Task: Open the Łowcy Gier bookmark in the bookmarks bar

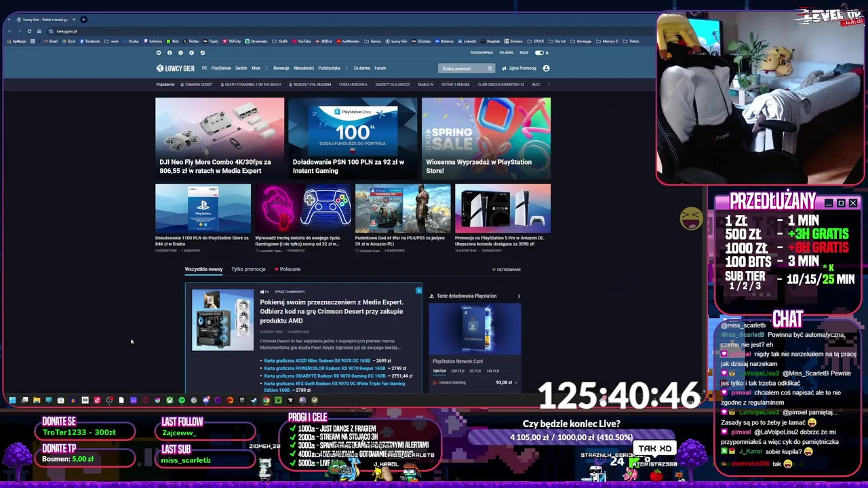Action: pos(396,41)
